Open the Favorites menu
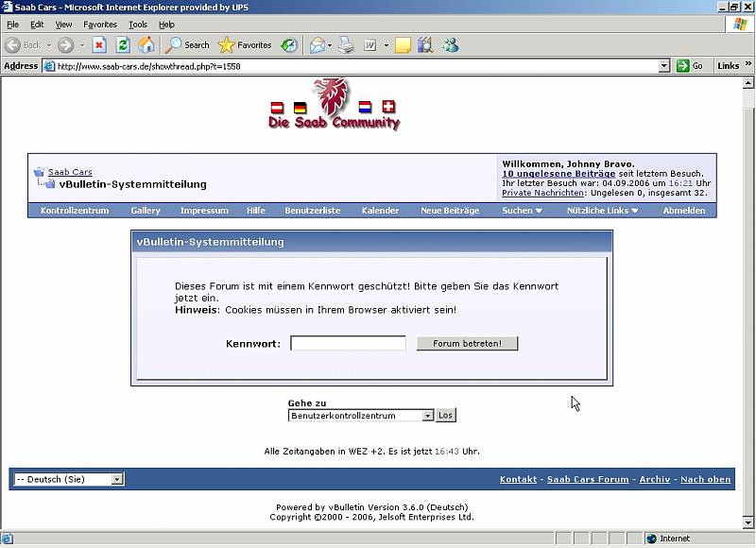 click(100, 25)
